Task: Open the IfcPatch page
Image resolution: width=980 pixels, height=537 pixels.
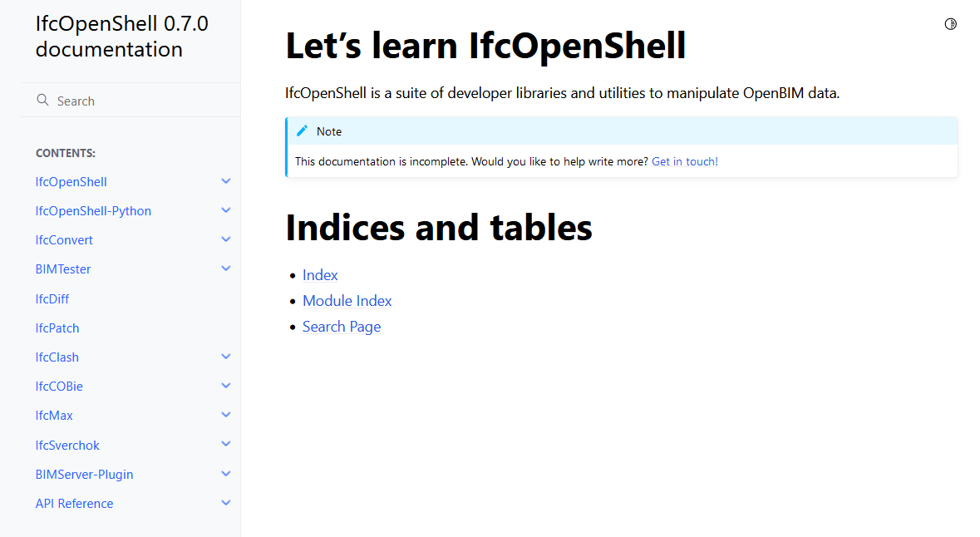Action: pyautogui.click(x=57, y=328)
